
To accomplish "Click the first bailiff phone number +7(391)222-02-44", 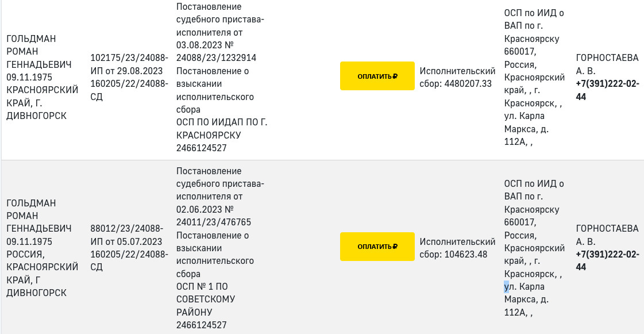I will click(607, 90).
